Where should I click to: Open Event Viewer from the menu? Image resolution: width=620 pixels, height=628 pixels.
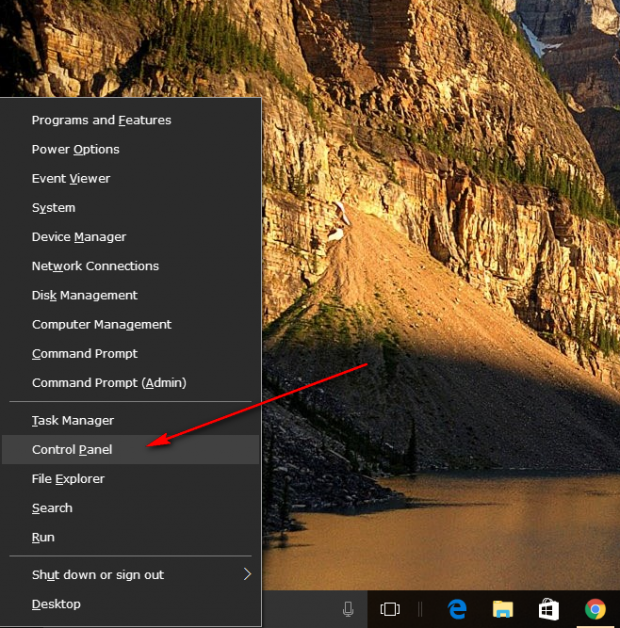[71, 178]
